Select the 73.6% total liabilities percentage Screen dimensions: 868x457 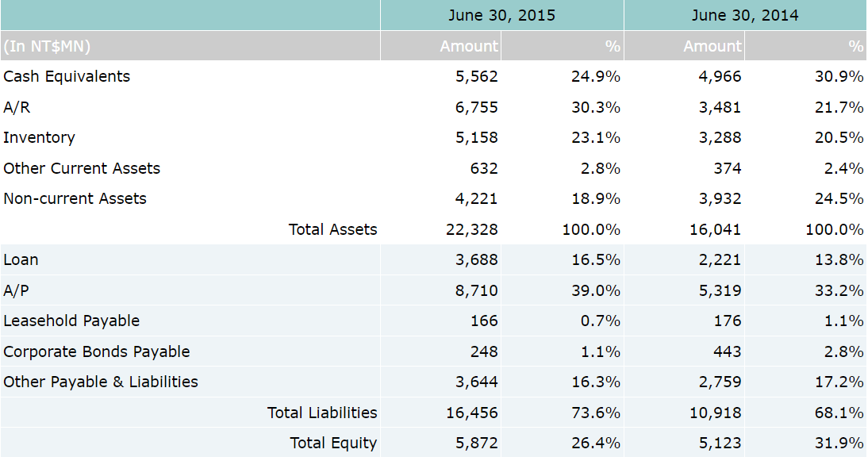tap(595, 413)
